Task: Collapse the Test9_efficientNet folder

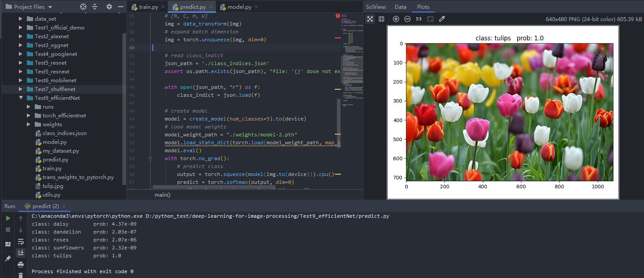Action: [x=21, y=98]
